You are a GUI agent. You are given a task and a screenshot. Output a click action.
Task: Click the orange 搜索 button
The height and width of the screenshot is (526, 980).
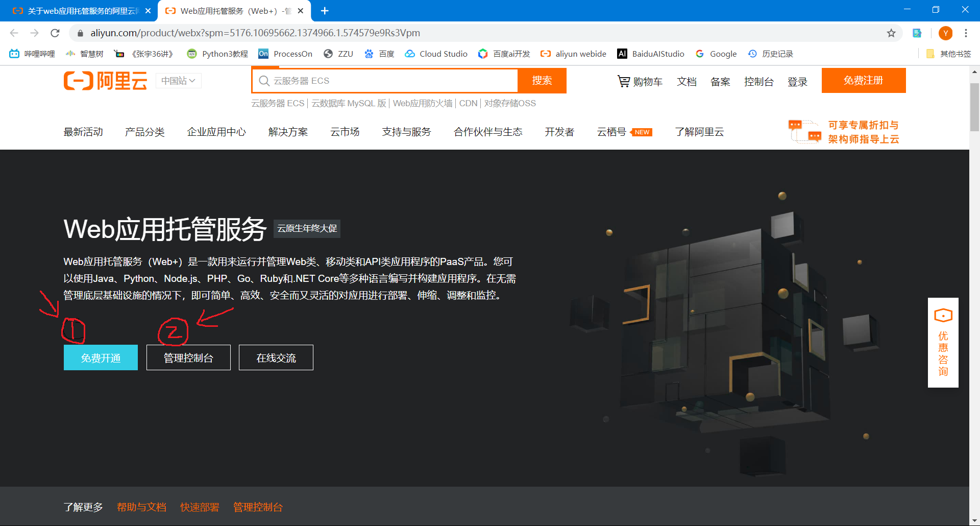542,81
